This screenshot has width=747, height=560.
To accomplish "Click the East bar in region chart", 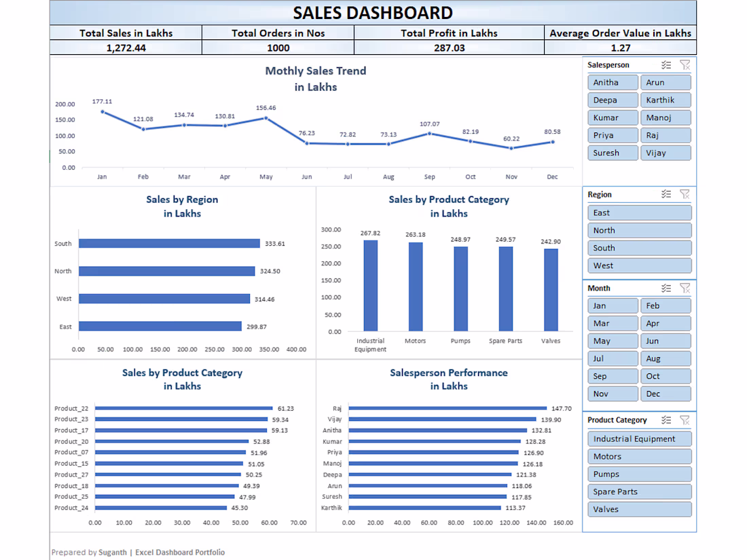I will coord(160,326).
